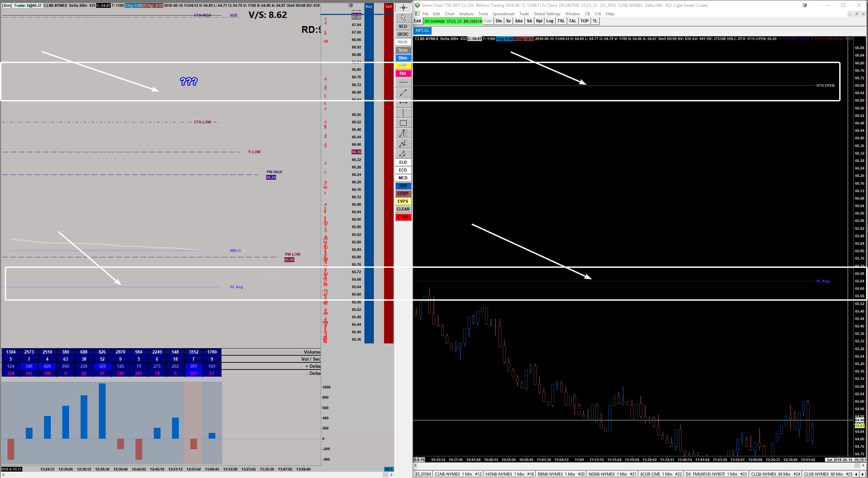Toggle the EVPS yellow button

pos(403,201)
